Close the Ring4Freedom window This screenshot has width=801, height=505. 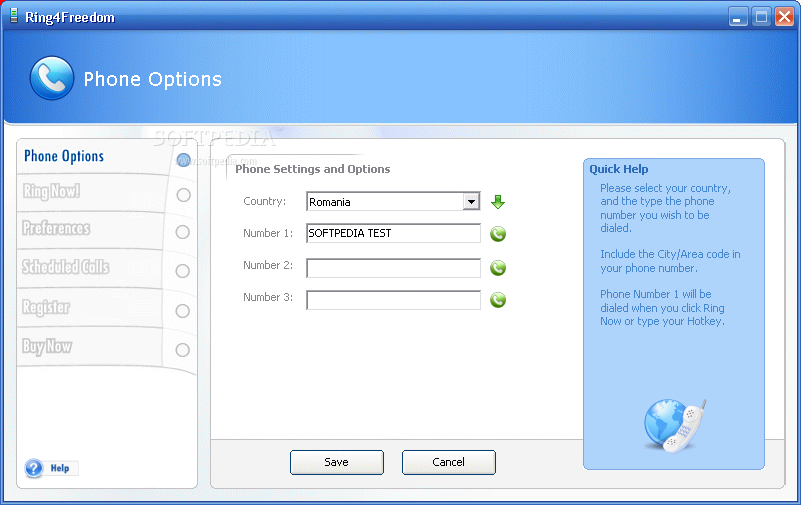pyautogui.click(x=784, y=17)
